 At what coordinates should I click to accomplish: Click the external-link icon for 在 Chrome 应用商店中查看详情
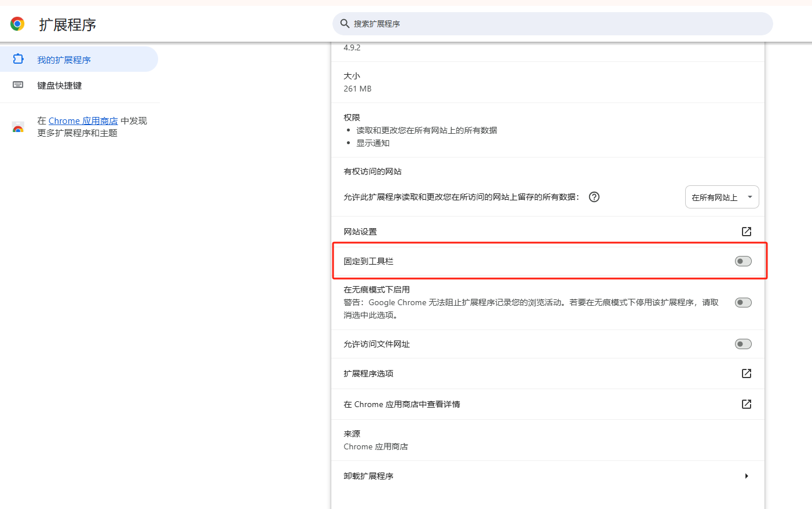747,404
